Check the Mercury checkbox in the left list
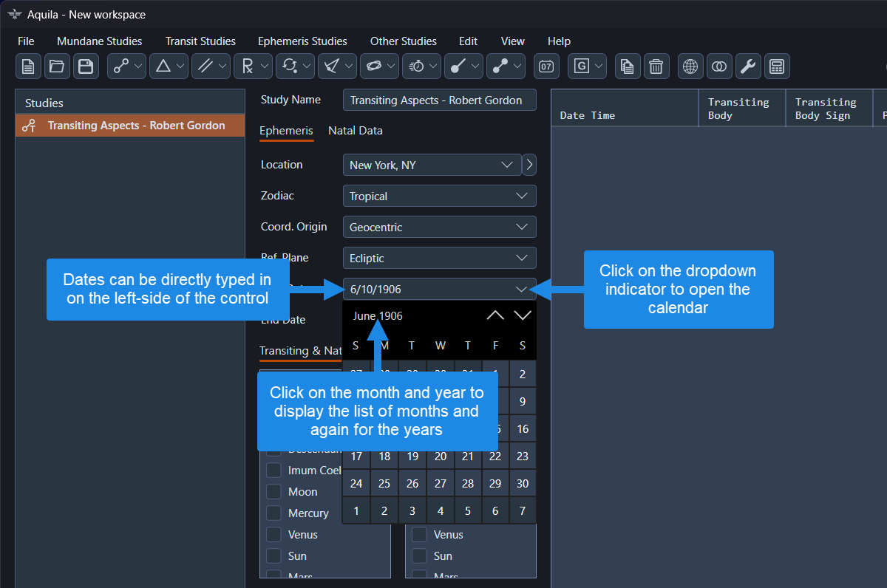887x588 pixels. pyautogui.click(x=274, y=513)
